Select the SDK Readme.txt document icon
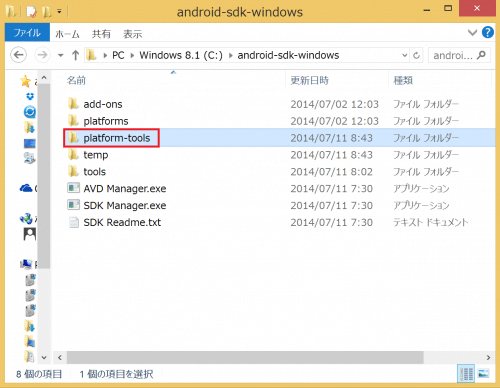Viewport: 500px width, 388px height. pos(73,222)
